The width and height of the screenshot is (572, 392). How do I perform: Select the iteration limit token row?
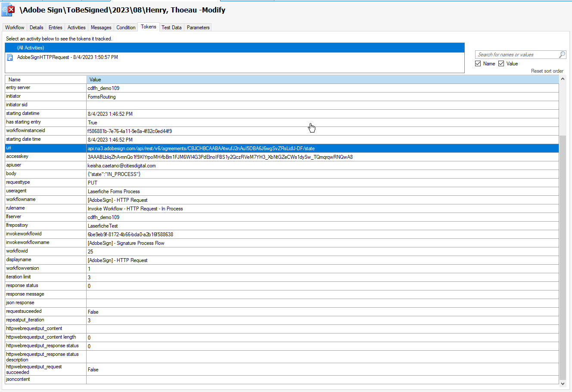282,277
